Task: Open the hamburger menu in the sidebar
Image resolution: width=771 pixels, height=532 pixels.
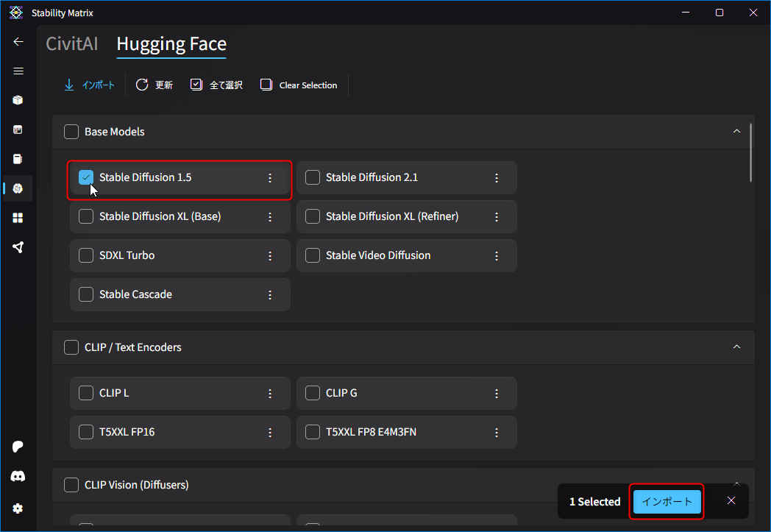Action: [18, 71]
